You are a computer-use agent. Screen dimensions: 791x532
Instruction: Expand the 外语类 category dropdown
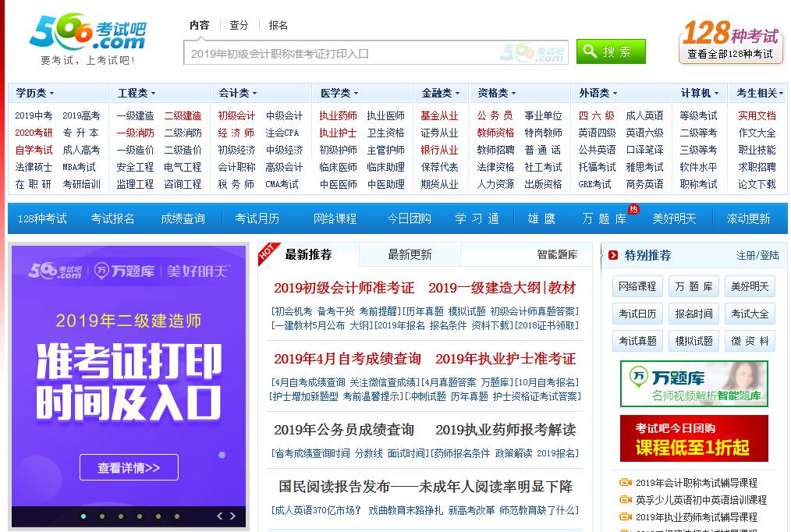point(598,94)
